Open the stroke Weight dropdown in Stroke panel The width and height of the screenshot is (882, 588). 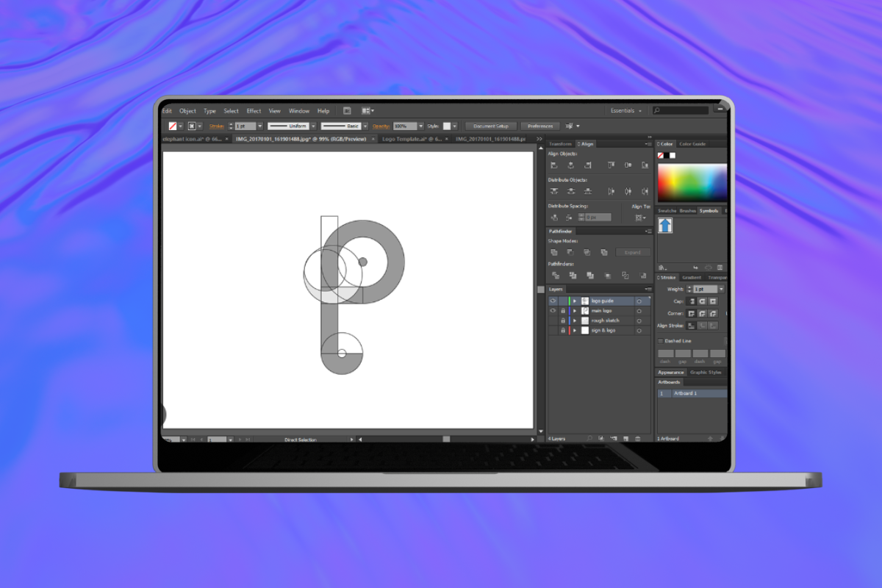coord(721,290)
